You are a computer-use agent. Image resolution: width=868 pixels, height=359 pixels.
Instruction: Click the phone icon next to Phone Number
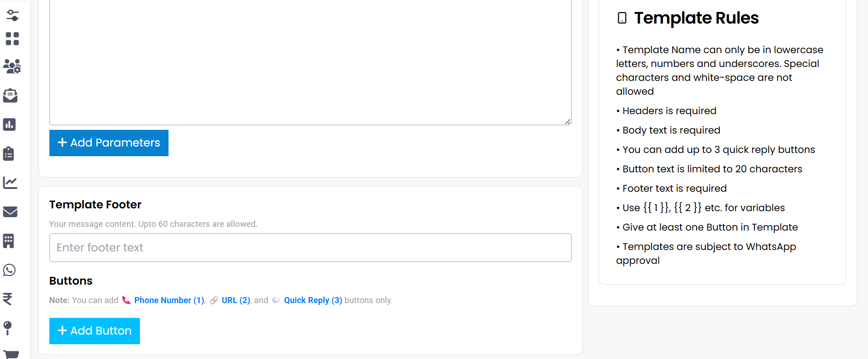pos(127,300)
